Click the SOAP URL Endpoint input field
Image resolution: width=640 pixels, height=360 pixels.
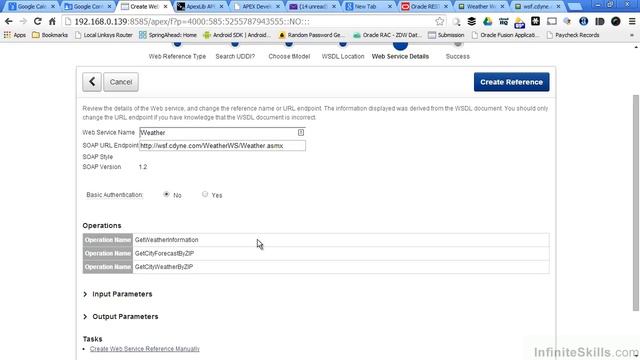point(222,145)
